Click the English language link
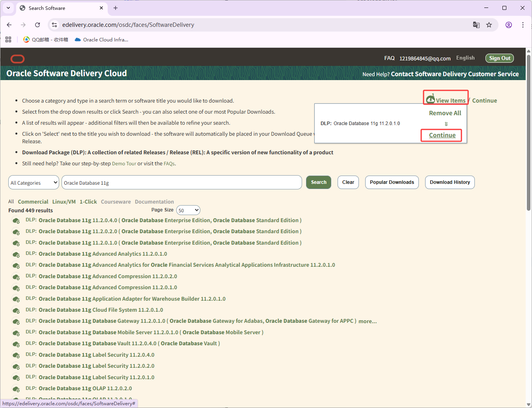Viewport: 532px width, 408px height. coord(465,58)
